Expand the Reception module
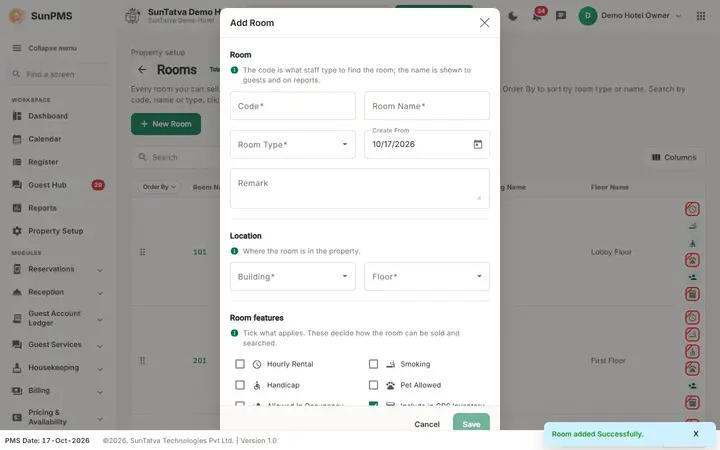Screen dimensions: 720x450 (x=100, y=293)
